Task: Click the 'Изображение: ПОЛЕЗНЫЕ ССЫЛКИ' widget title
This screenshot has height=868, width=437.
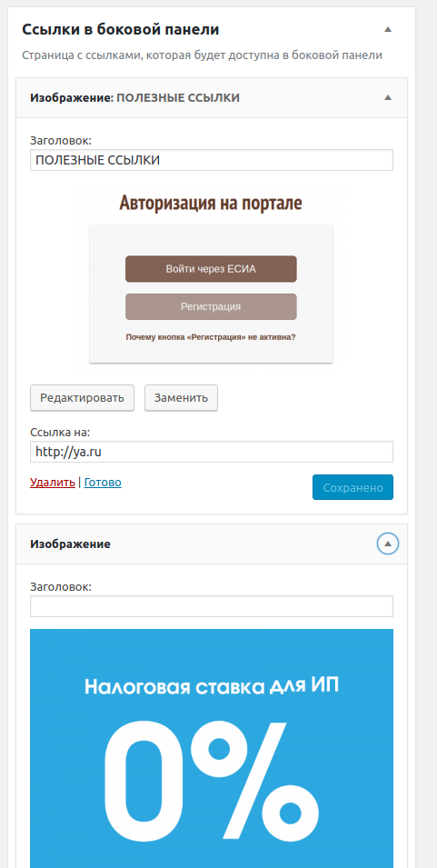Action: [x=134, y=98]
